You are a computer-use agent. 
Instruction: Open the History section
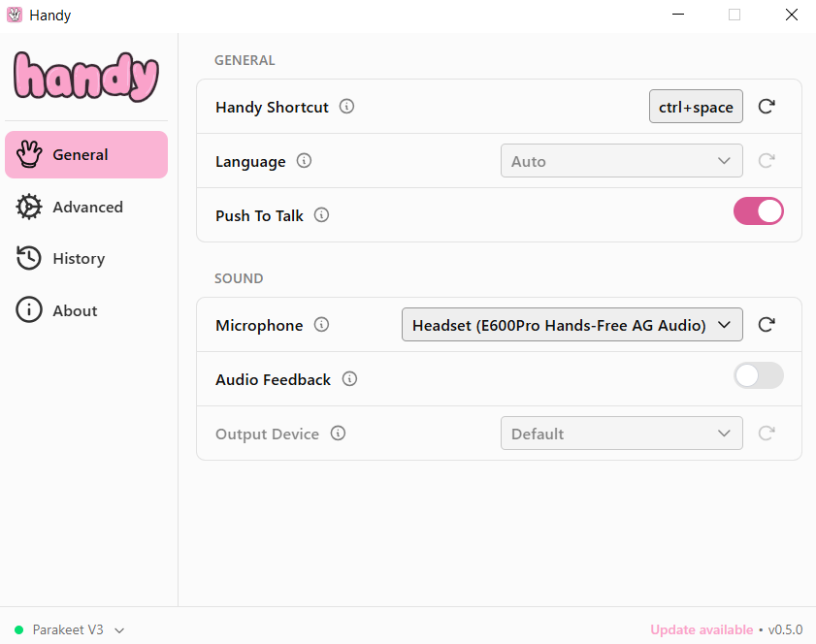click(78, 258)
